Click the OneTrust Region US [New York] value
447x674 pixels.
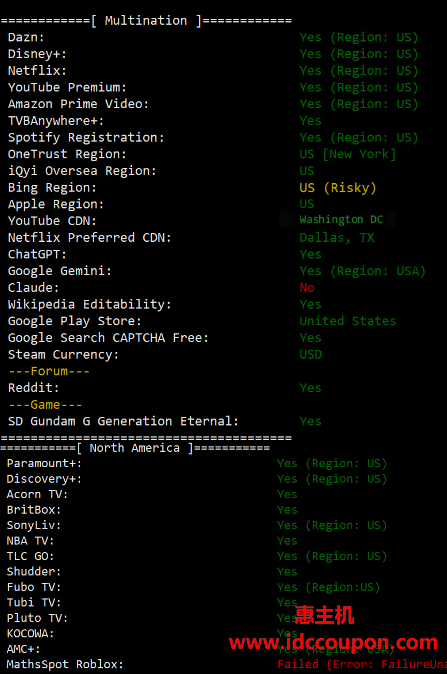pos(347,154)
